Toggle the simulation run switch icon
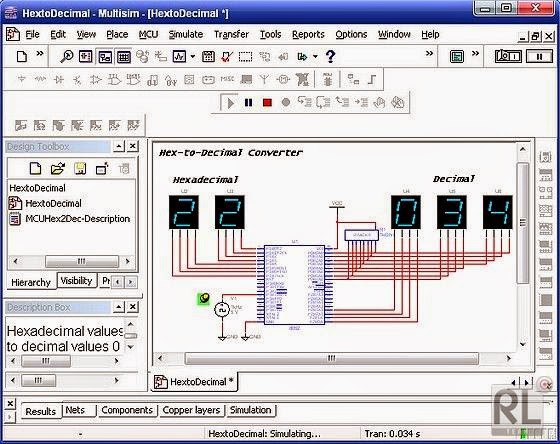Screen dimensions: 560x444 click(508, 56)
